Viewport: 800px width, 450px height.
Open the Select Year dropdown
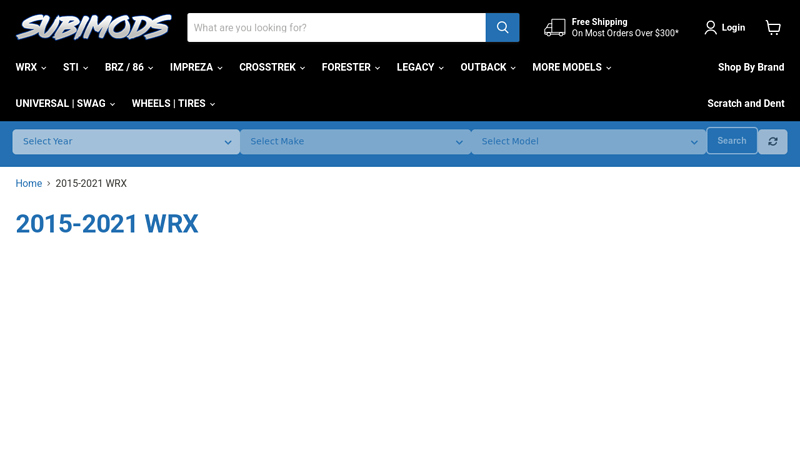coord(126,141)
